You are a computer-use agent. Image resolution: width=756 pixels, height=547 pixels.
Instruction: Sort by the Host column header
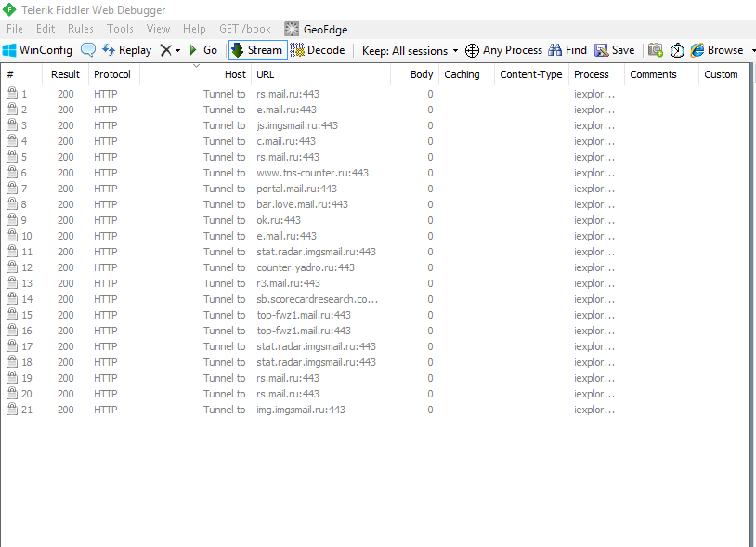[196, 74]
